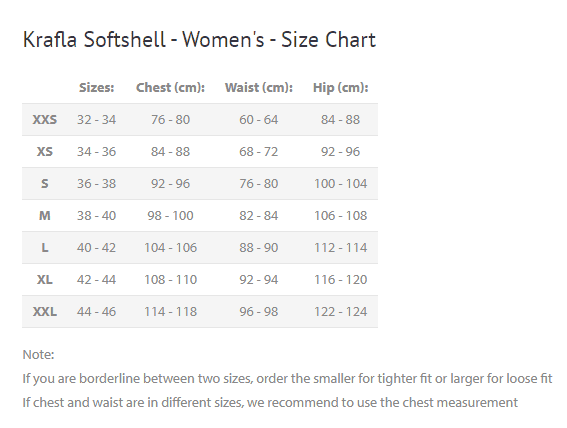
Task: Select the Waist (cm) column header
Action: tap(259, 87)
